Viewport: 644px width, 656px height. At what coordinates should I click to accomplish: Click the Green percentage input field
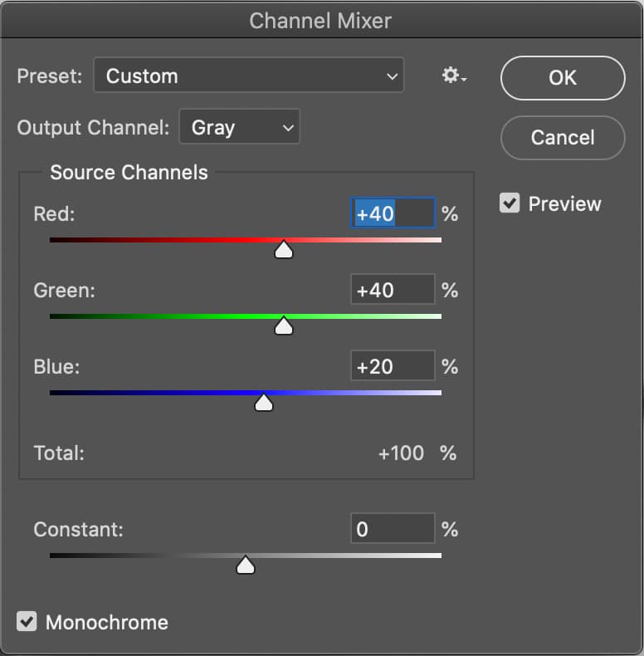click(393, 290)
